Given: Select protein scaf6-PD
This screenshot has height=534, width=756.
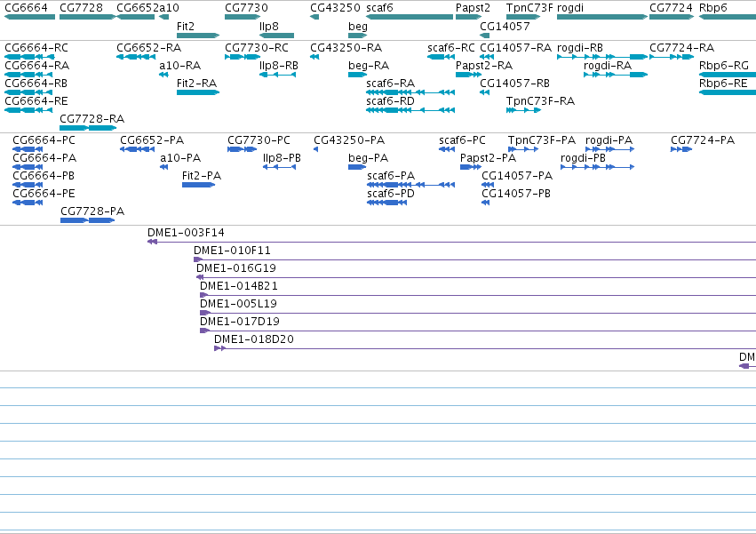Looking at the screenshot, I should [391, 194].
